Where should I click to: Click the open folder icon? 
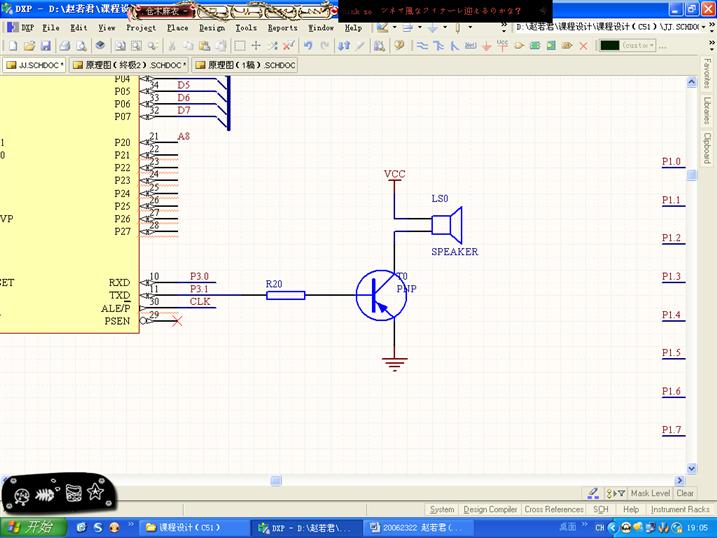[29, 46]
